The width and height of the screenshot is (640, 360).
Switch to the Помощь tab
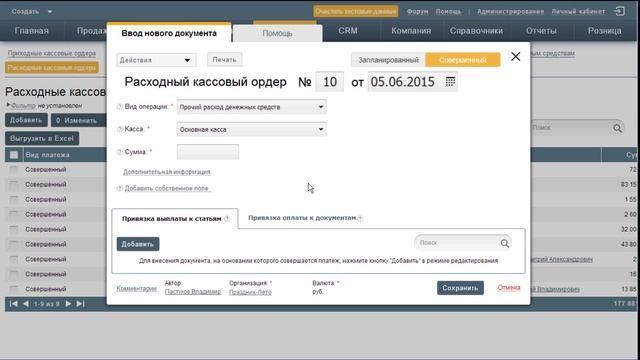click(277, 33)
